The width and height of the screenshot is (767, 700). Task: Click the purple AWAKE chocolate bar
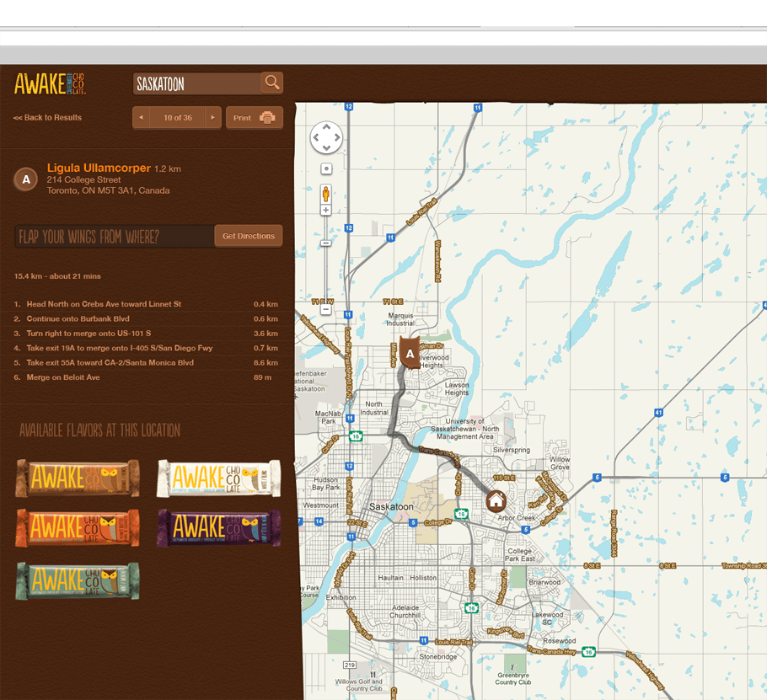[x=218, y=527]
